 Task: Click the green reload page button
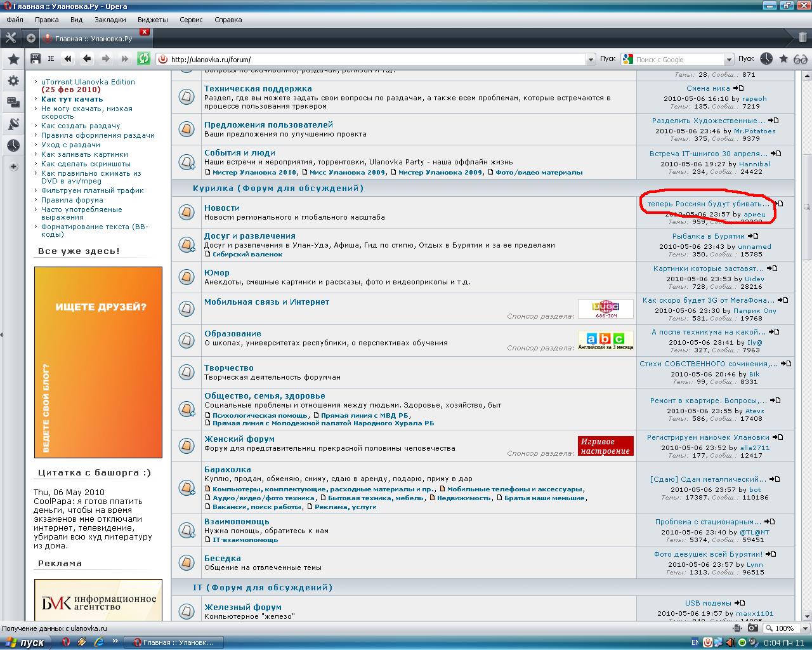144,59
